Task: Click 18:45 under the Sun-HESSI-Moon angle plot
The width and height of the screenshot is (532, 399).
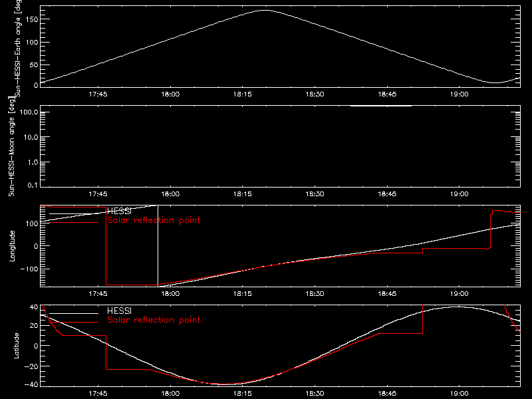Action: 387,194
